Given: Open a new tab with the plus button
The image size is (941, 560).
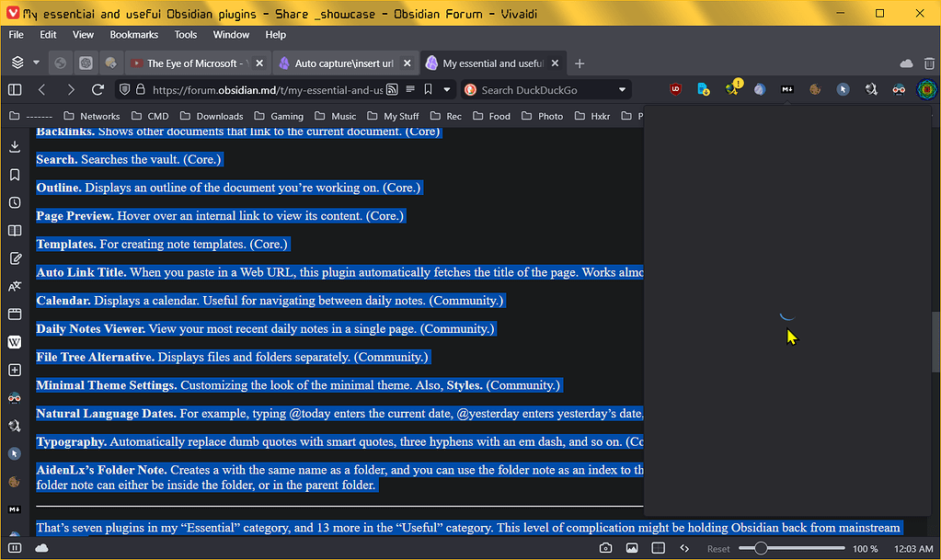Looking at the screenshot, I should coord(579,63).
